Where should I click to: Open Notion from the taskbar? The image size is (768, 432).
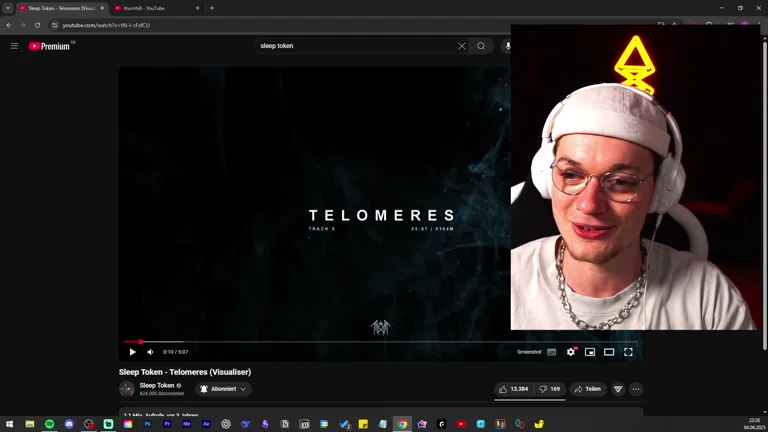click(x=285, y=424)
